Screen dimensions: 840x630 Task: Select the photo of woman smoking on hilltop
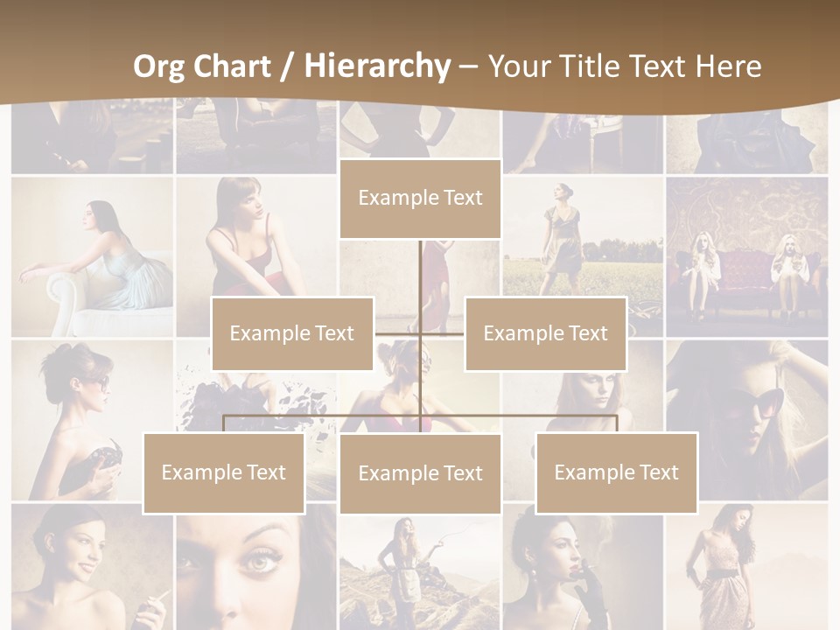coord(420,570)
